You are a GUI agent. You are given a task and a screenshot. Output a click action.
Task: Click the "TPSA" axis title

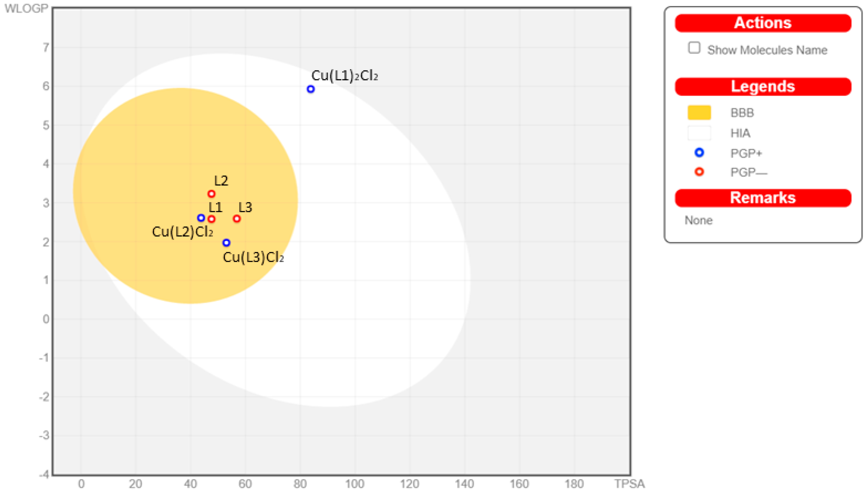(629, 484)
